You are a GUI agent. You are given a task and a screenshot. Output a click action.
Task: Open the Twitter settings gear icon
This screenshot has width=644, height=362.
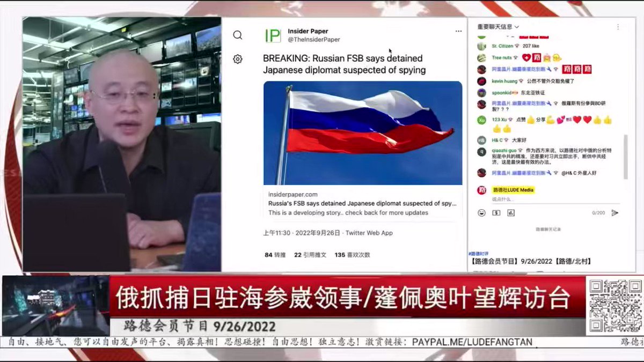(237, 59)
